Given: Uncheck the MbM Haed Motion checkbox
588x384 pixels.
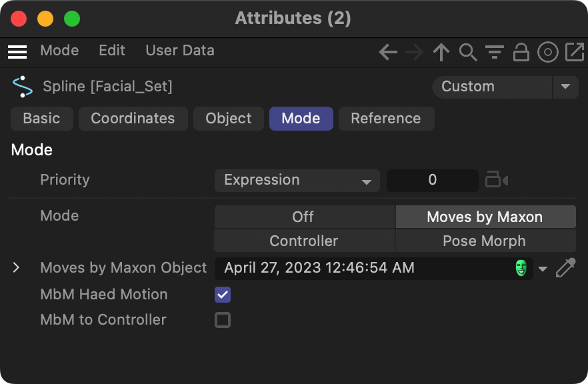Looking at the screenshot, I should tap(223, 295).
